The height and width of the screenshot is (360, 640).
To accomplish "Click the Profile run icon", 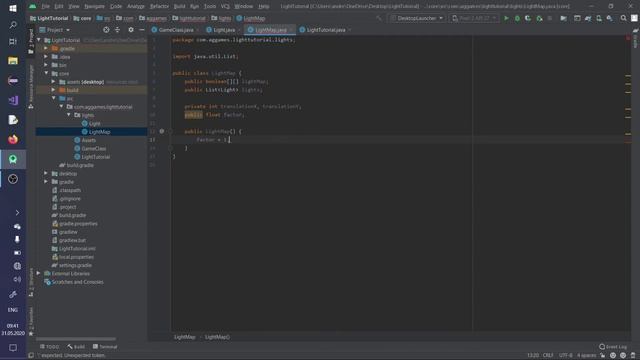I will (539, 18).
